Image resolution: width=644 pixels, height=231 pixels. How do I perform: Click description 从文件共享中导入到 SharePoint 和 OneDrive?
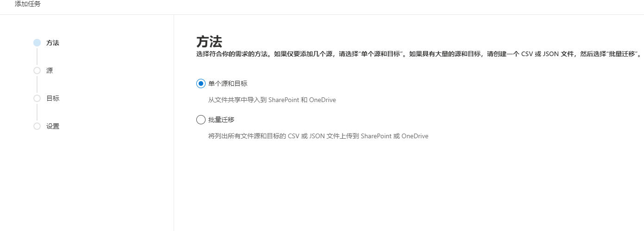[272, 100]
